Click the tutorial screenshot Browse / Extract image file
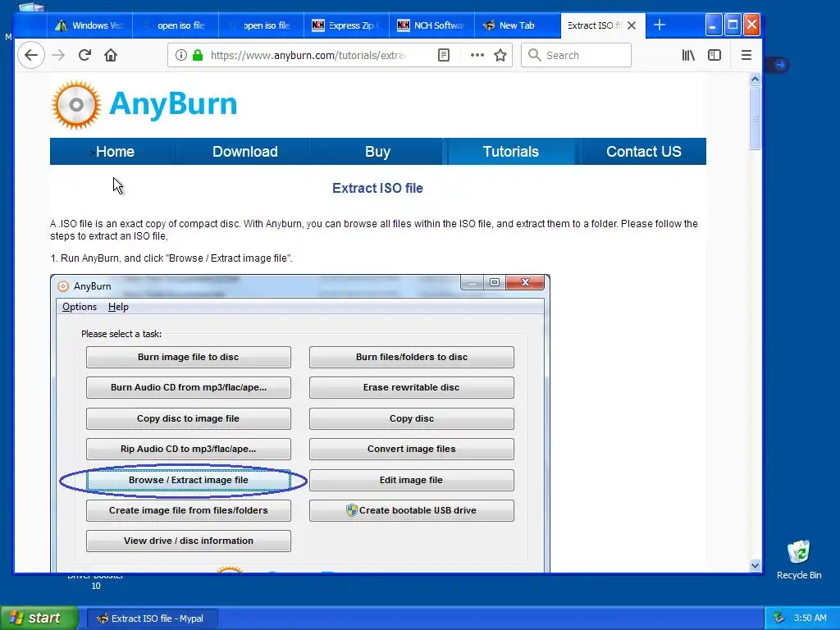 pos(188,480)
